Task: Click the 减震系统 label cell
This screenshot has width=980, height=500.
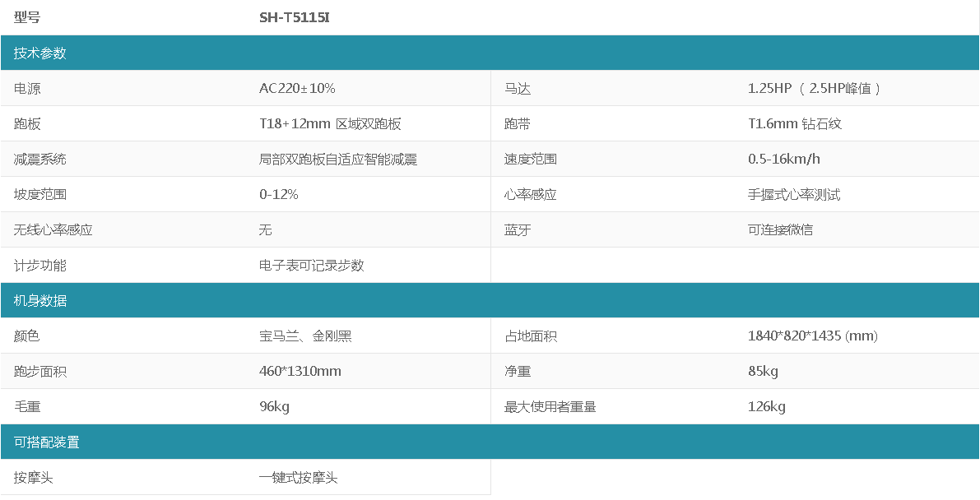Action: click(x=40, y=160)
